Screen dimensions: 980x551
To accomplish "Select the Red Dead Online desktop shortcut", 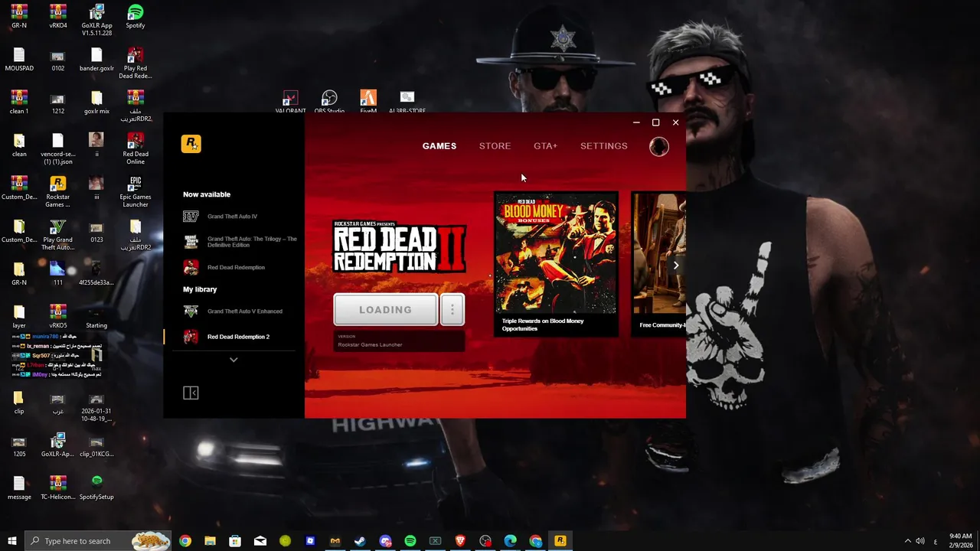I will click(136, 149).
